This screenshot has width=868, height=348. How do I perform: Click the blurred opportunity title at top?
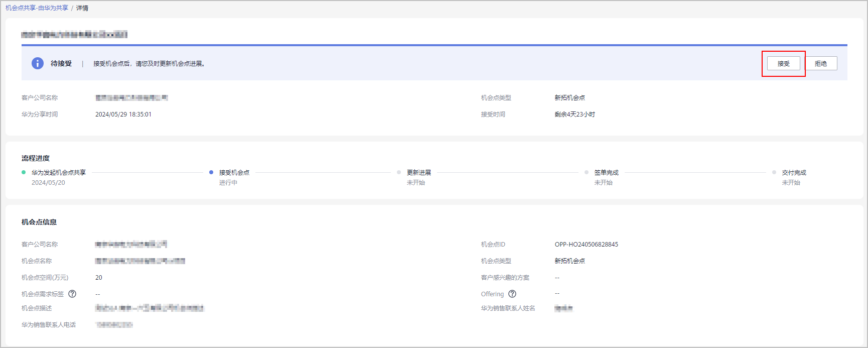coord(74,35)
